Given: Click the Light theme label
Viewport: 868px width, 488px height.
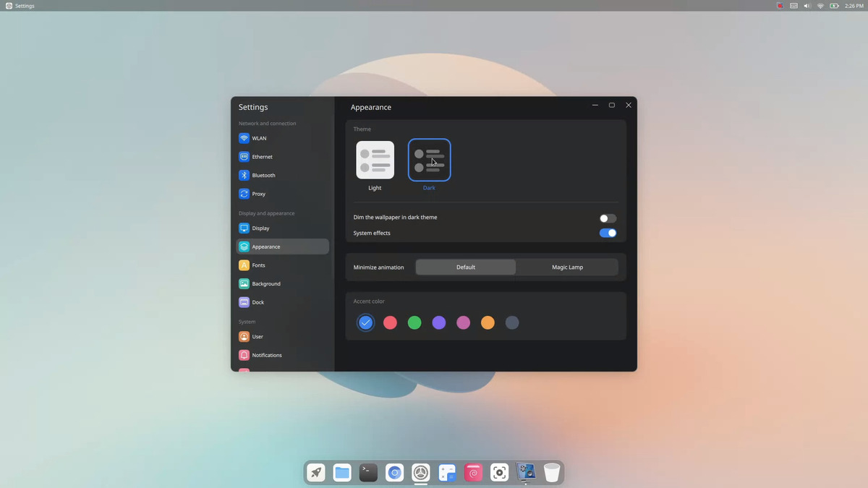Looking at the screenshot, I should pyautogui.click(x=375, y=188).
